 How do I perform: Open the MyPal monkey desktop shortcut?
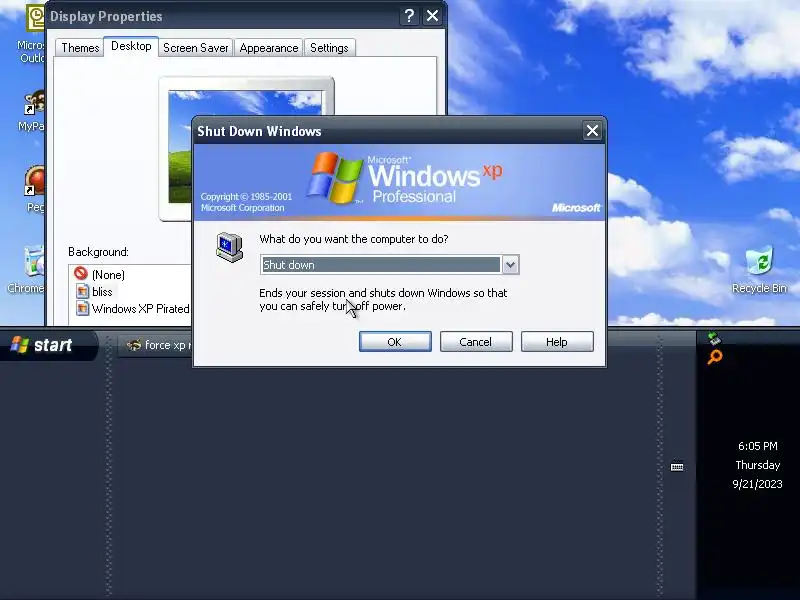click(x=33, y=112)
